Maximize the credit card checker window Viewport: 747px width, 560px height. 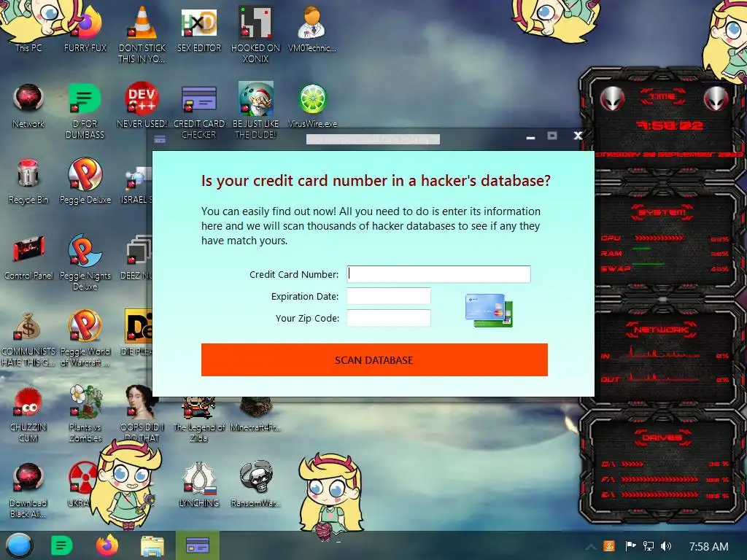click(x=552, y=136)
